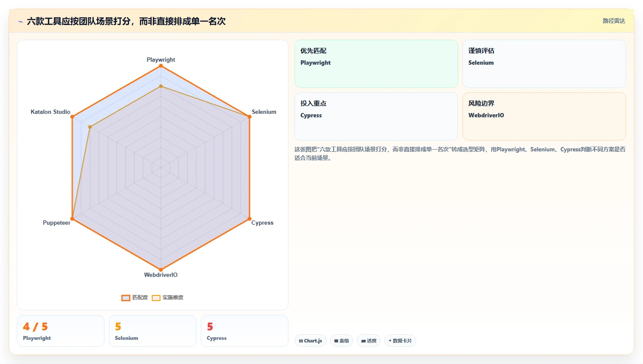Click the 5 Selenium score card

[x=152, y=331]
